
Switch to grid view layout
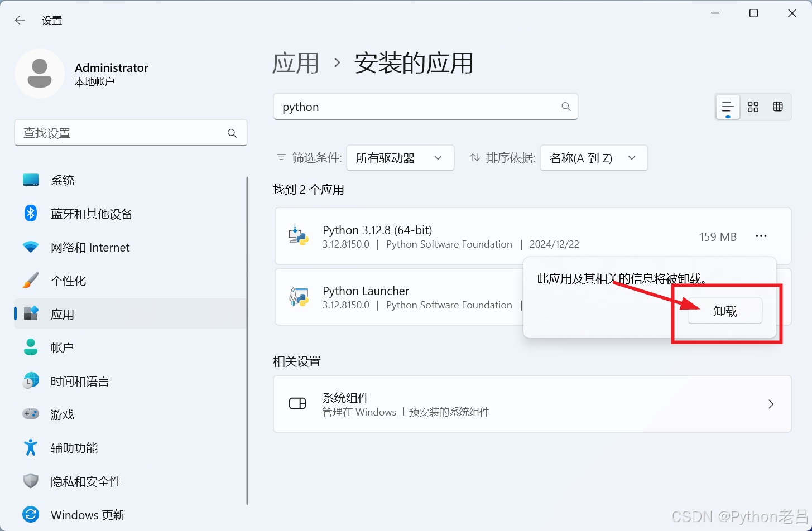pyautogui.click(x=753, y=107)
